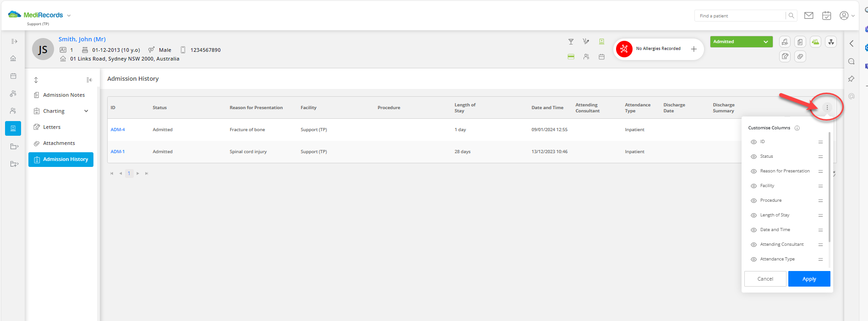
Task: Open the chat bubble icon in right rail
Action: 852,61
